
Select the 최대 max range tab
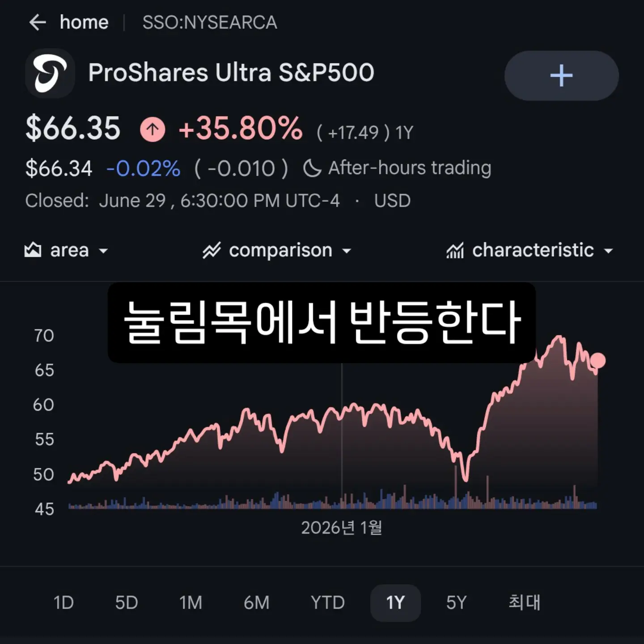524,602
